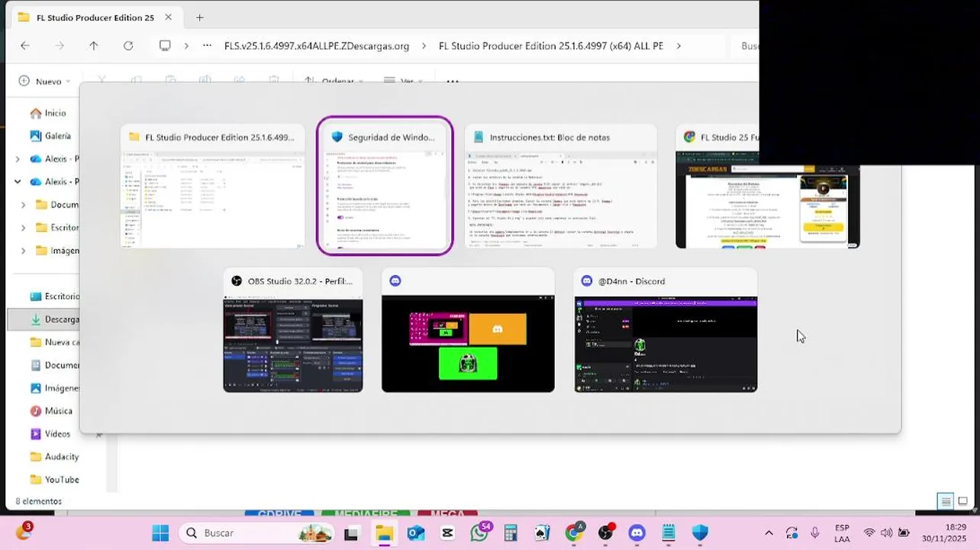Screen dimensions: 980x550
Task: Click the Up arrow in File Explorer
Action: pos(94,46)
